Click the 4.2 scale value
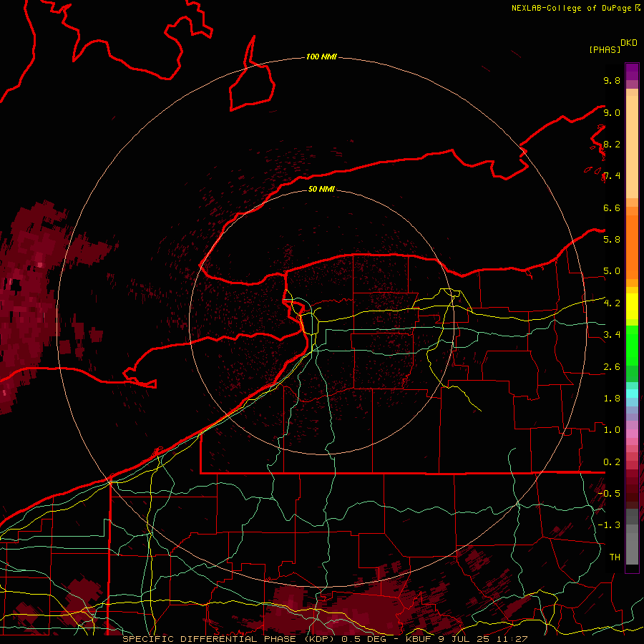This screenshot has width=644, height=644. pos(612,303)
